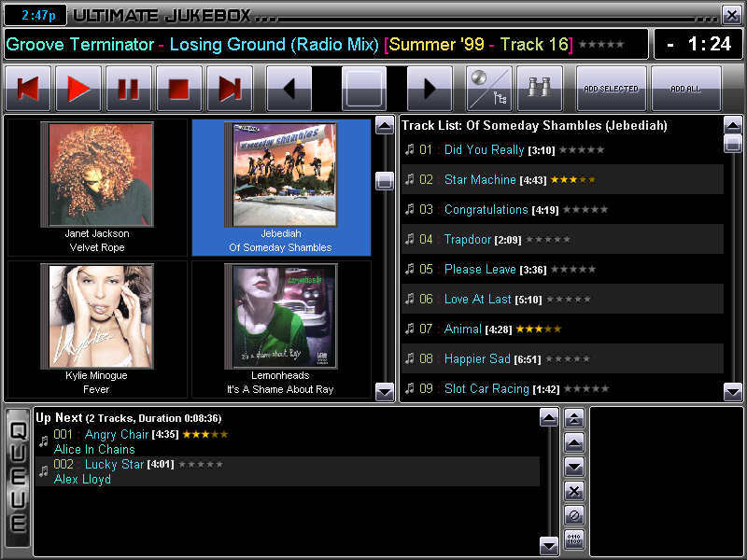The width and height of the screenshot is (747, 560).
Task: Click the track list scrollbar thumb
Action: pos(733,144)
